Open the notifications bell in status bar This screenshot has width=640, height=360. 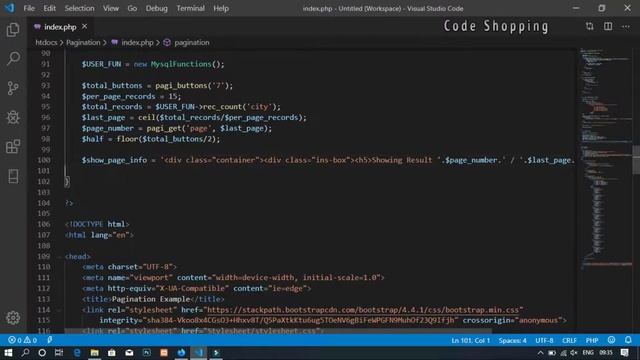(628, 340)
